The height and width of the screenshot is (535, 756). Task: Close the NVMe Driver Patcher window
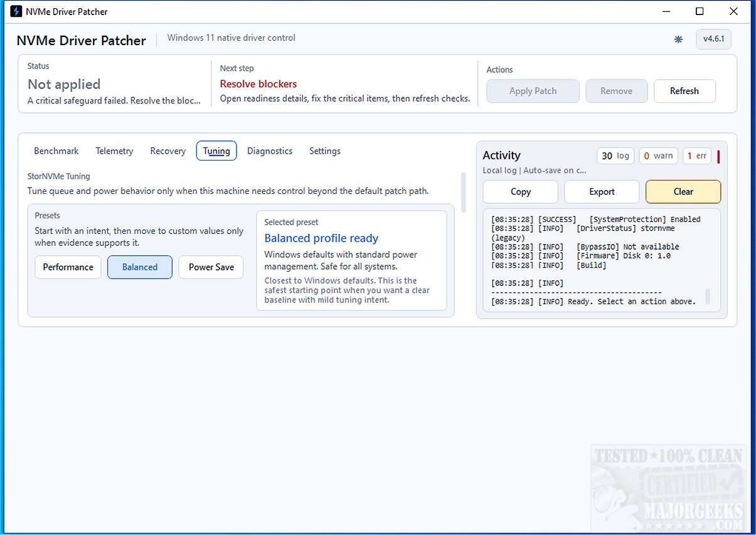pyautogui.click(x=733, y=11)
